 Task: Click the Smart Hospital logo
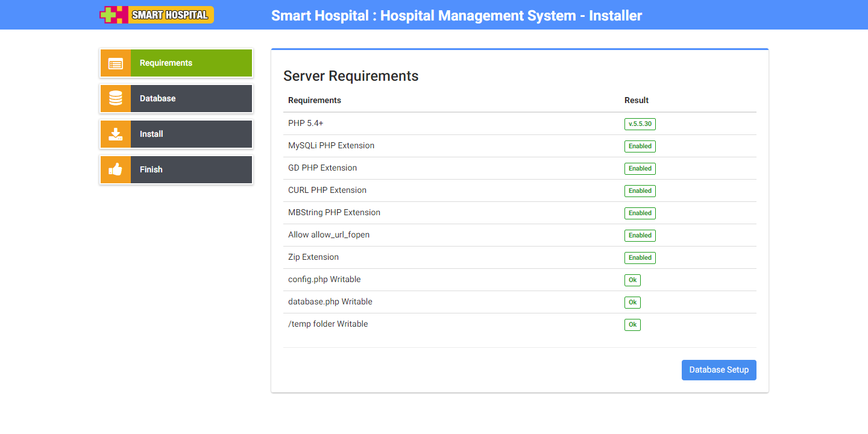[x=157, y=15]
